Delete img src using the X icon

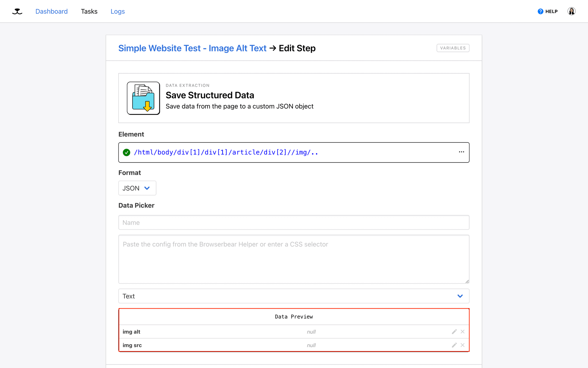[x=462, y=345]
